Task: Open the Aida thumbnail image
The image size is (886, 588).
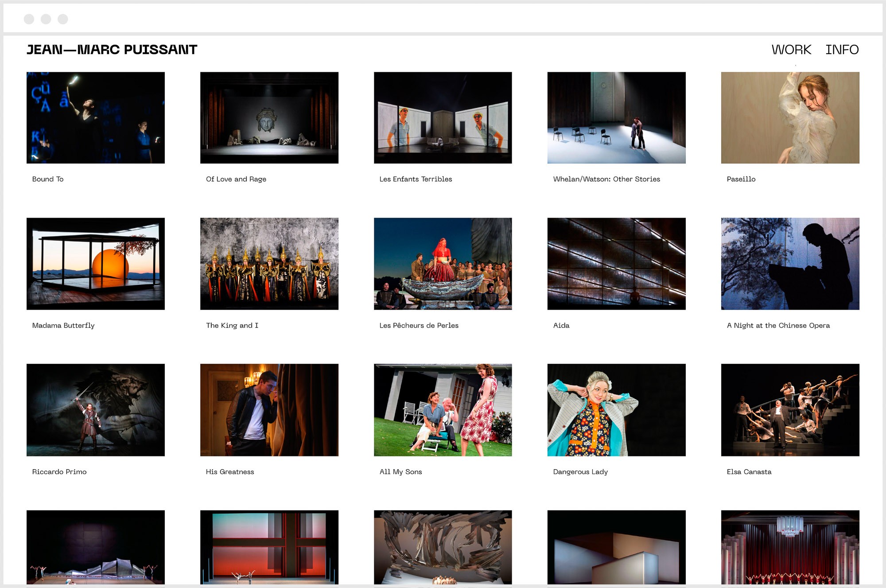Action: click(x=617, y=264)
